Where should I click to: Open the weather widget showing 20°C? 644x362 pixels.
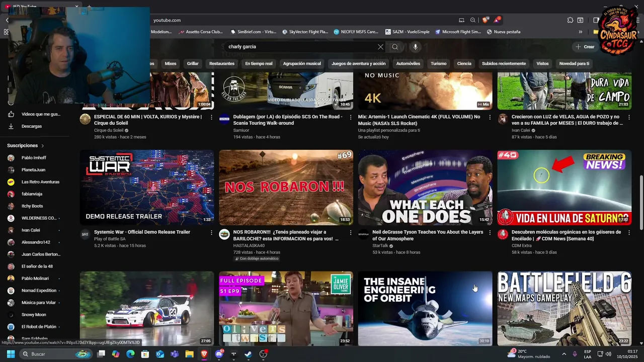[528, 354]
